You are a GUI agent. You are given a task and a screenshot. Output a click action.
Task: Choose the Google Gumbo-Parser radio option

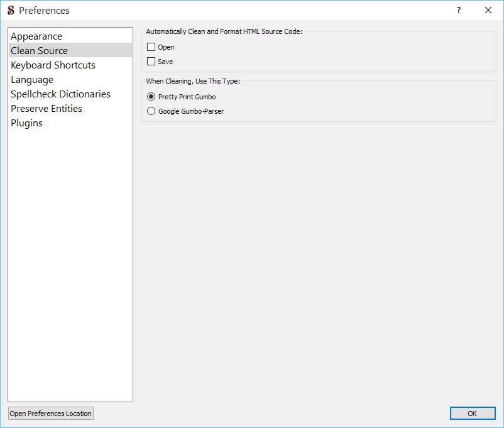pyautogui.click(x=151, y=111)
